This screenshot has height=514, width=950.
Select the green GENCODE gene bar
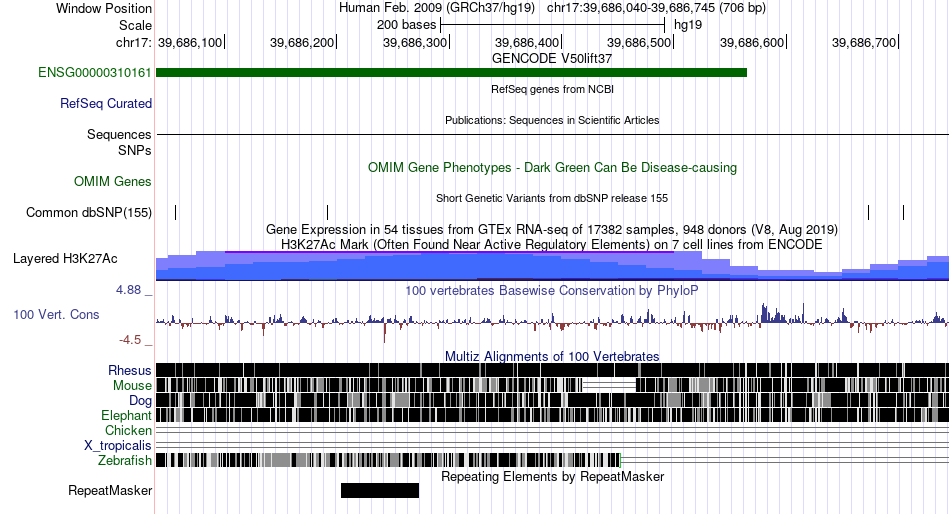[451, 73]
